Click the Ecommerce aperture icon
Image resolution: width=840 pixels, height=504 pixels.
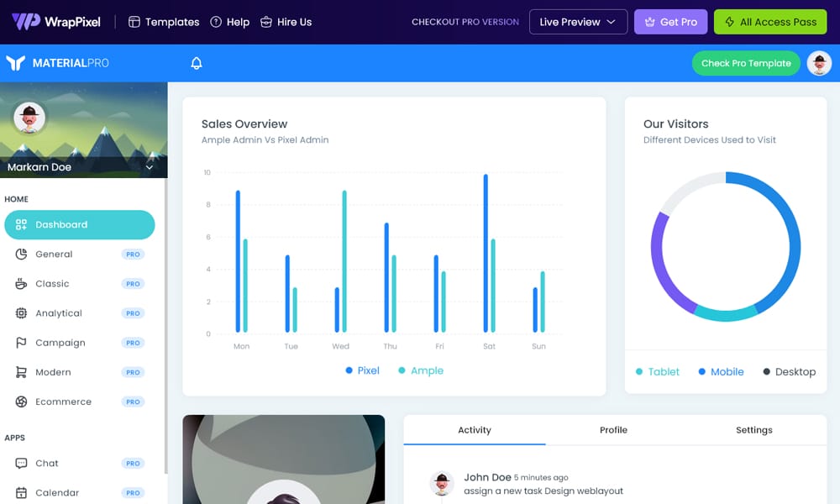(x=21, y=402)
